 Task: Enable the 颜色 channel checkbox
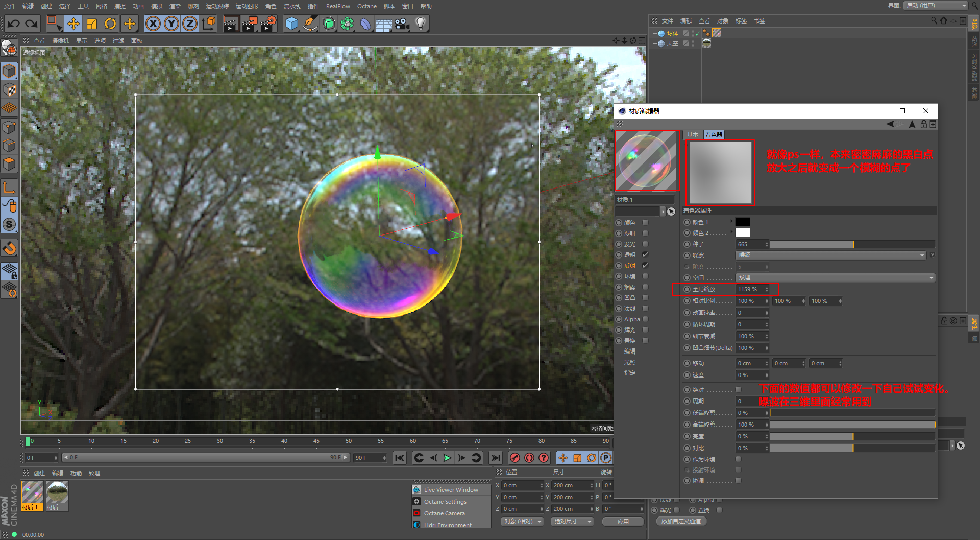coord(645,223)
